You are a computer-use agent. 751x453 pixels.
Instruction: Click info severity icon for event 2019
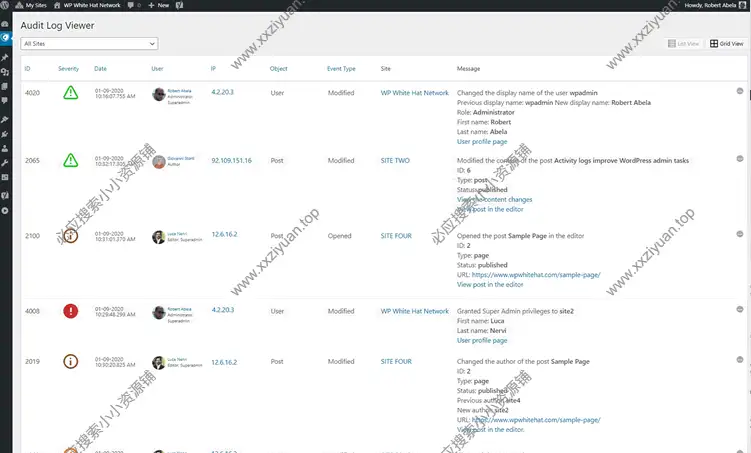click(70, 361)
